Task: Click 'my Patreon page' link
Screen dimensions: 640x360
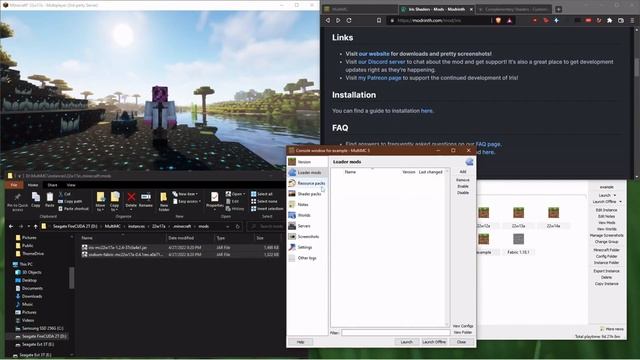Action: [x=380, y=78]
